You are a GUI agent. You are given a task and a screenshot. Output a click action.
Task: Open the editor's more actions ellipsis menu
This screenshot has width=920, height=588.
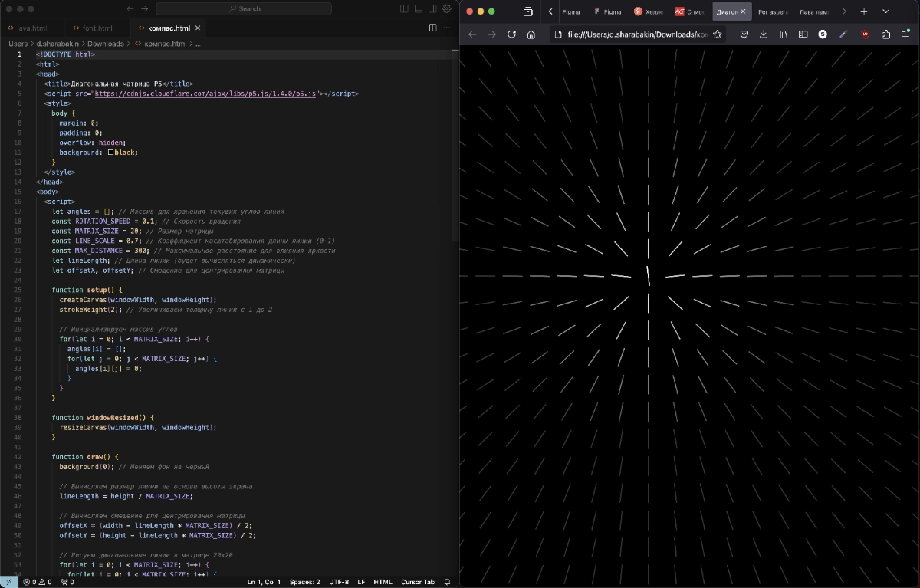(447, 28)
